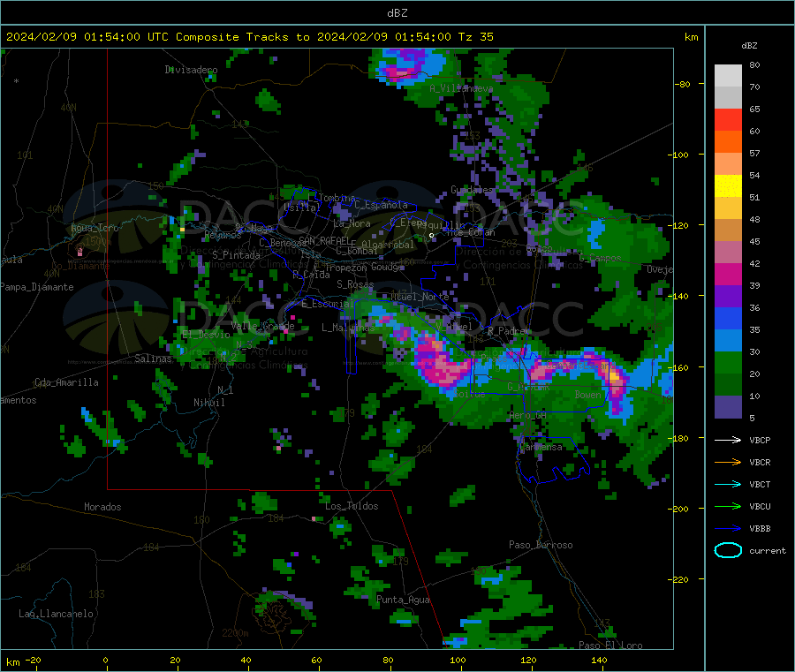Screen dimensions: 795x672
Task: Click the 'VBBB' legend label
Action: (x=760, y=528)
